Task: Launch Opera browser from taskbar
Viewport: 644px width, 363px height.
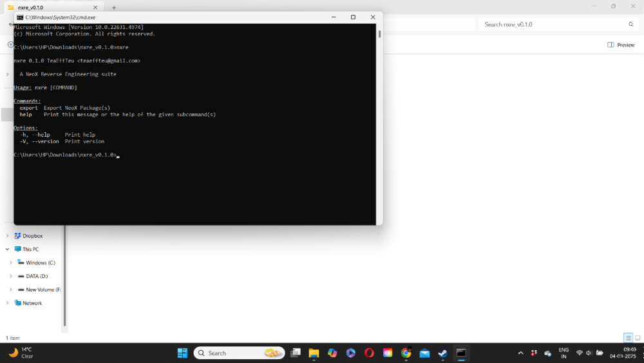Action: pos(369,353)
